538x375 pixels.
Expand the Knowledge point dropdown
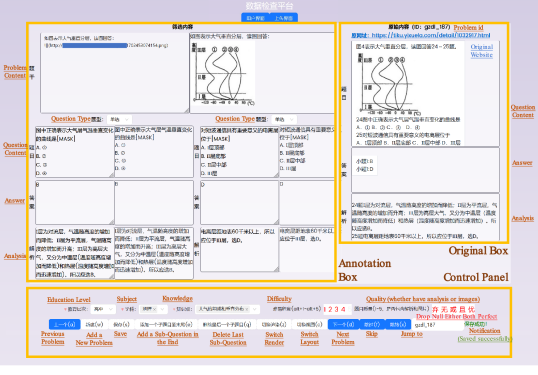click(x=227, y=309)
